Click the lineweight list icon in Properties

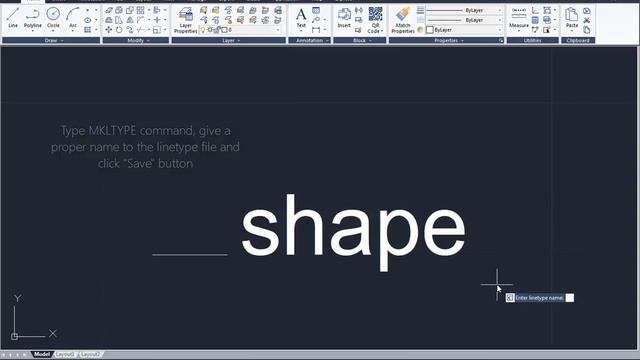[x=420, y=10]
